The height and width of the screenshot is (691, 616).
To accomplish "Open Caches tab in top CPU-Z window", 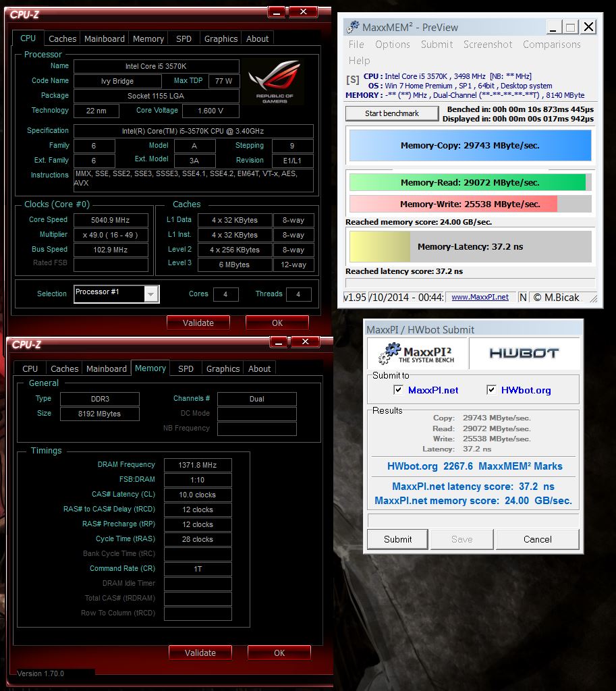I will click(62, 38).
